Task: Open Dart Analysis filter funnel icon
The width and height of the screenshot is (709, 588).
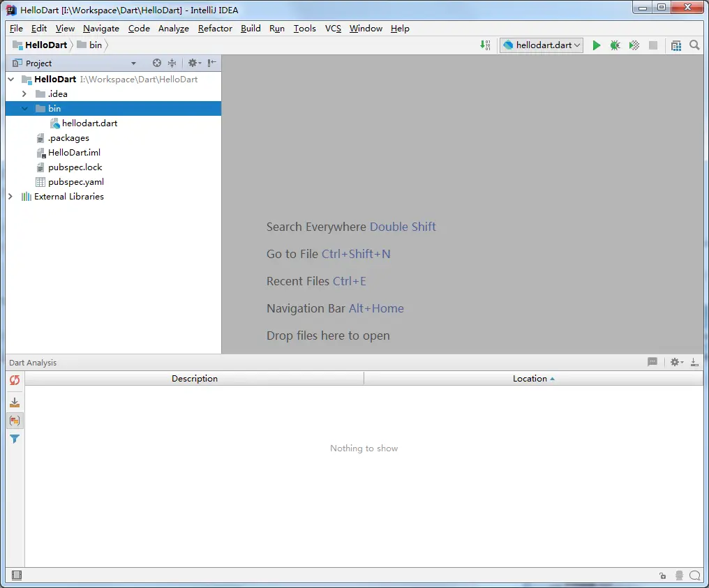Action: click(15, 439)
